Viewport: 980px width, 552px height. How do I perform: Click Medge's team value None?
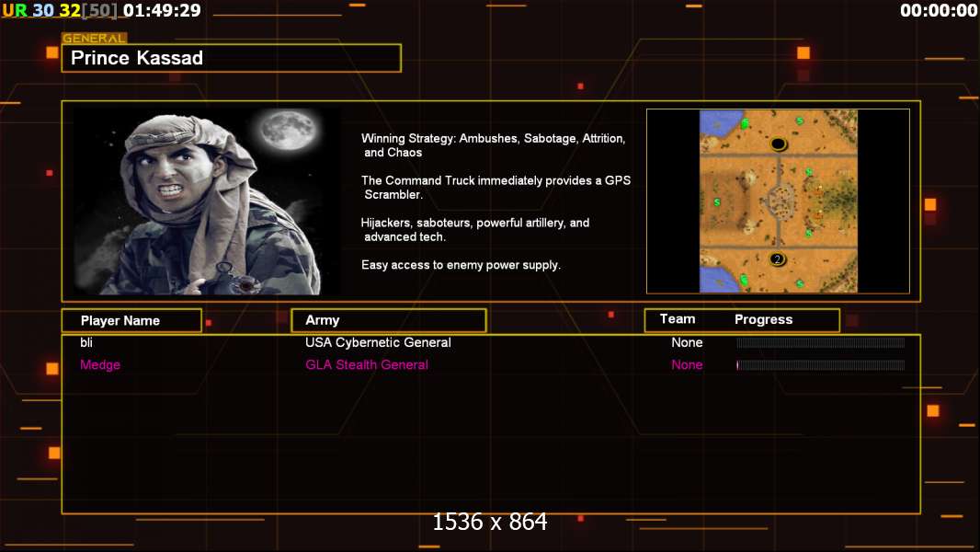(x=687, y=365)
